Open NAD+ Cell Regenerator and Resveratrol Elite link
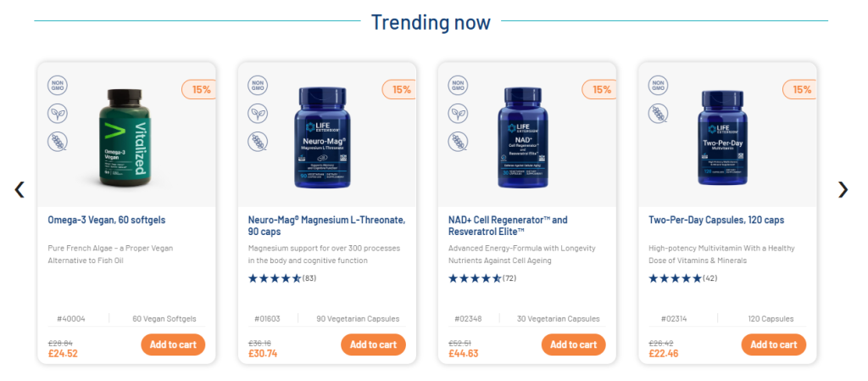 click(x=508, y=226)
